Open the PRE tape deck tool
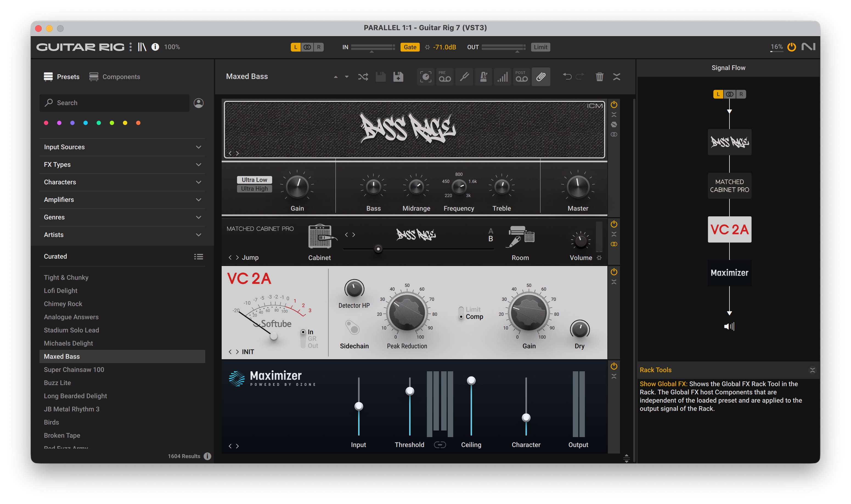 (445, 77)
